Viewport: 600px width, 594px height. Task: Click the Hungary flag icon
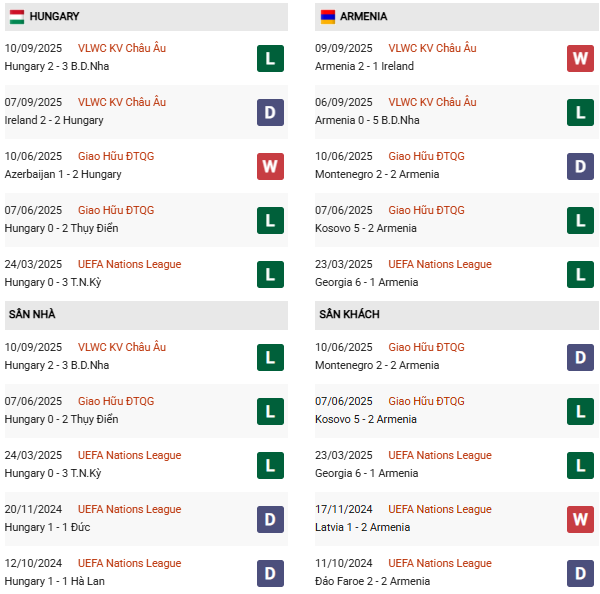click(x=17, y=17)
